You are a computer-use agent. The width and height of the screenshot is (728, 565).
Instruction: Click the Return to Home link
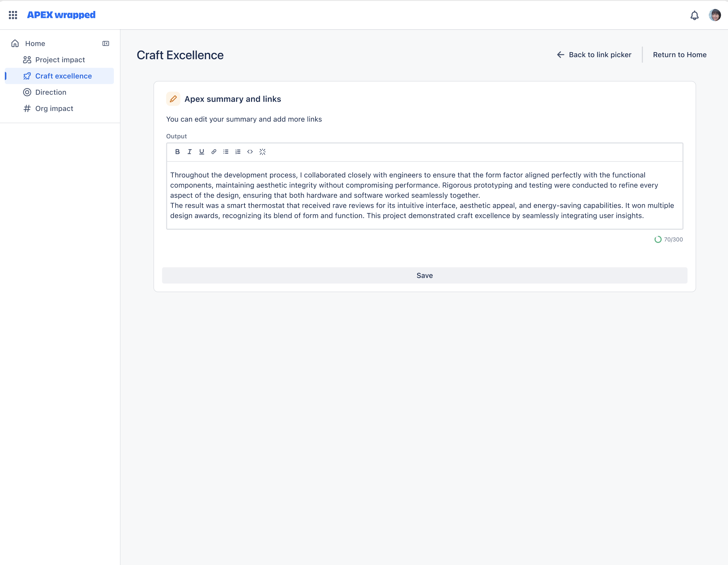(x=679, y=55)
